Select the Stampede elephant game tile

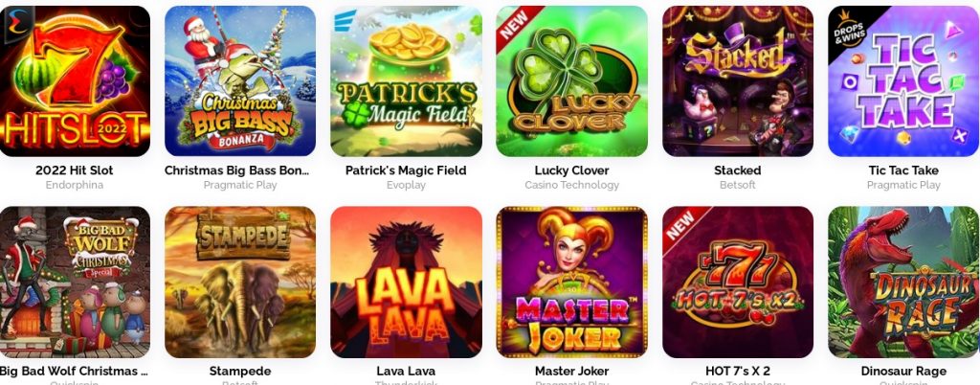tap(240, 282)
